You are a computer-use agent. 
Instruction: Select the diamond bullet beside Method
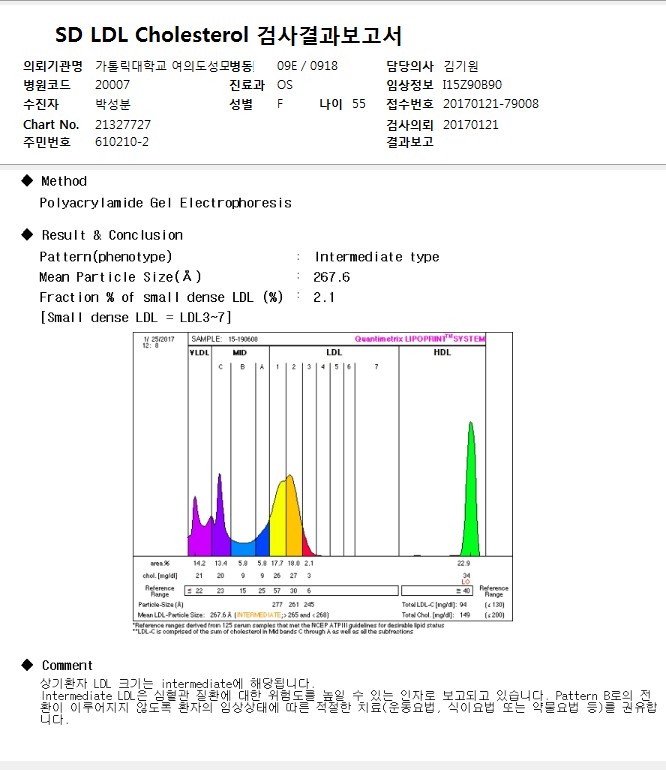(28, 180)
